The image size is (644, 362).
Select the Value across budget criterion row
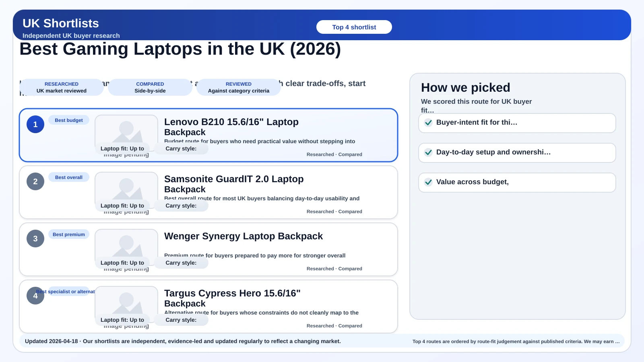click(x=517, y=183)
